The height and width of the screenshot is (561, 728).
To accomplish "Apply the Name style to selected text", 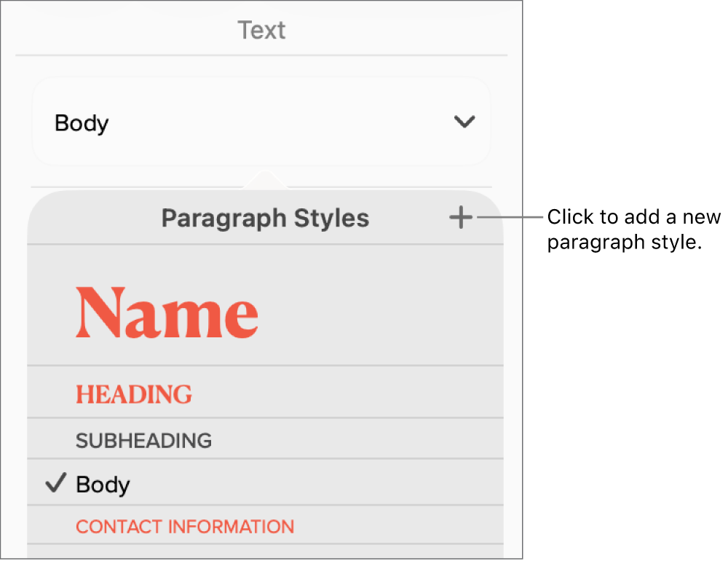I will 167,312.
